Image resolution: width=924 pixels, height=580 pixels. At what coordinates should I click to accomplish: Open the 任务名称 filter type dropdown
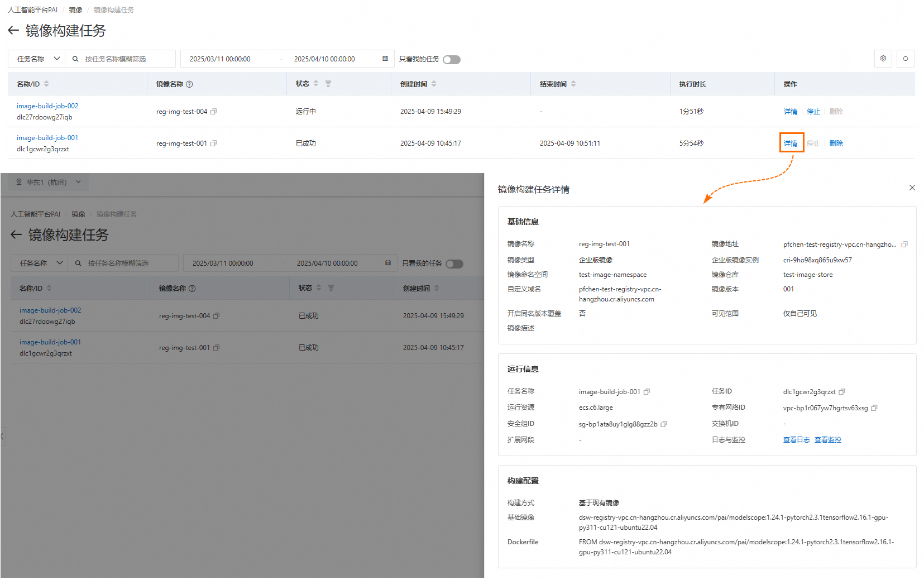click(x=36, y=59)
